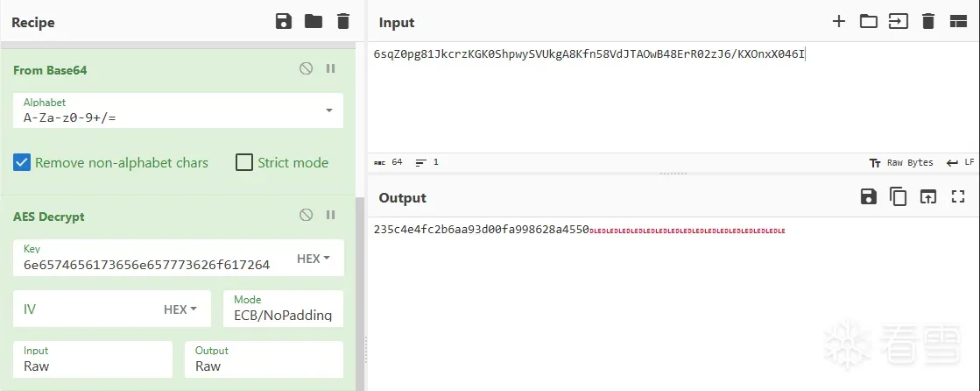
Task: Expand the Base64 Alphabet dropdown
Action: click(x=328, y=110)
